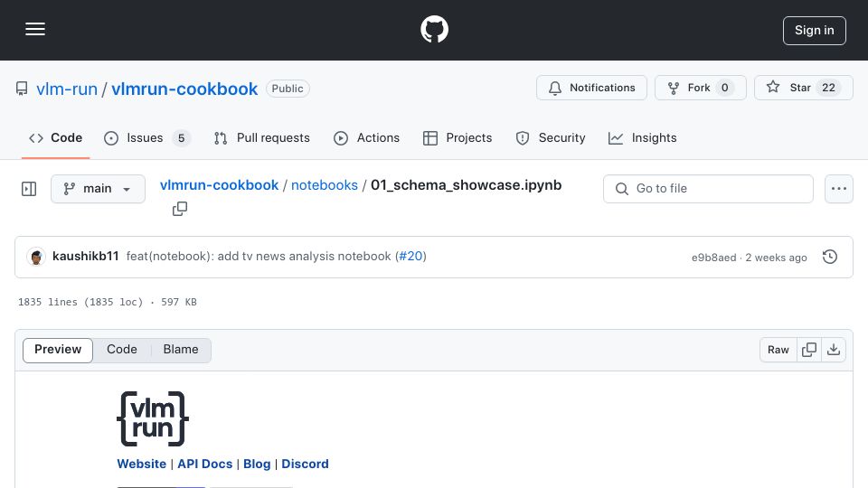Click the 01_schema_showcase.ipynb file name

467,184
